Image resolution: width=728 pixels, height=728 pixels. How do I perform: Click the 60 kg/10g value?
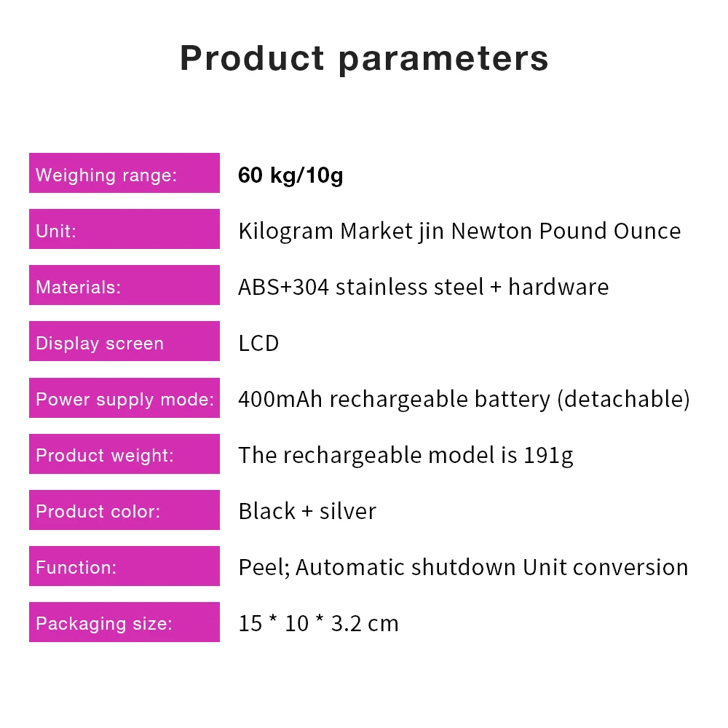[290, 175]
